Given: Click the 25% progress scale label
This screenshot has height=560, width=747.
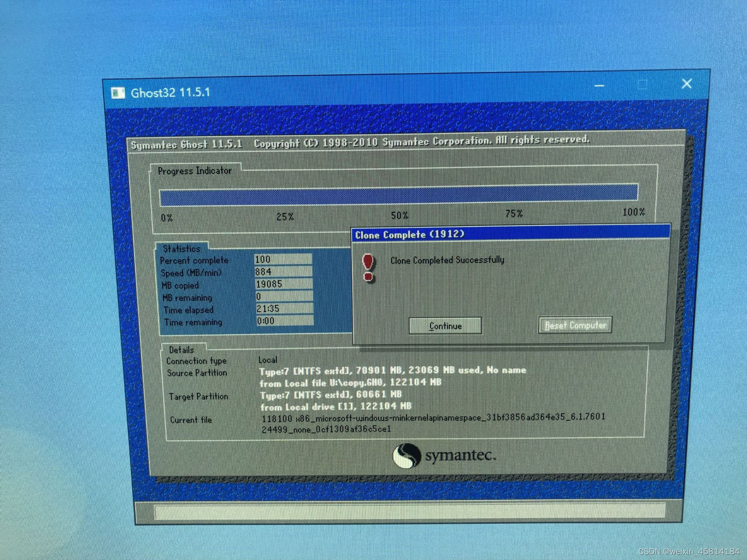Looking at the screenshot, I should click(x=285, y=217).
